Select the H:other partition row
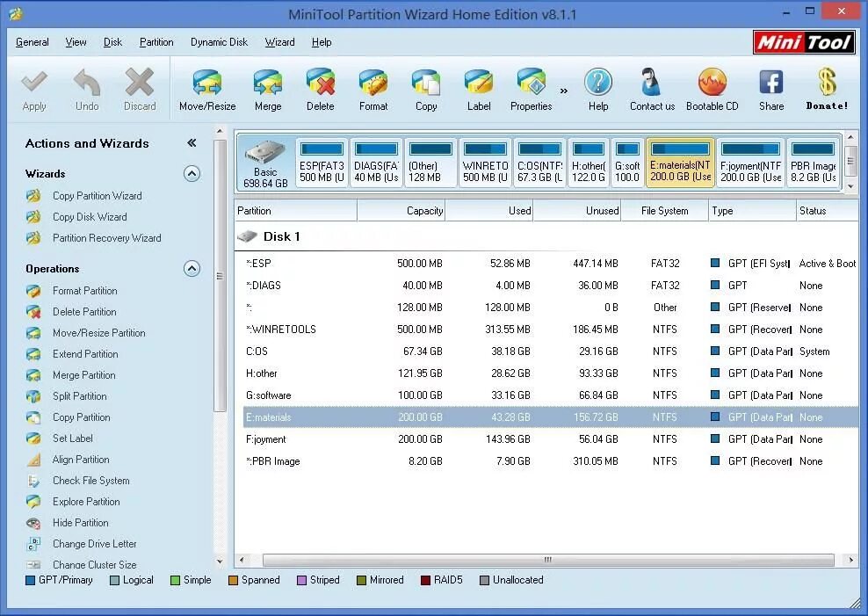868x616 pixels. [551, 373]
